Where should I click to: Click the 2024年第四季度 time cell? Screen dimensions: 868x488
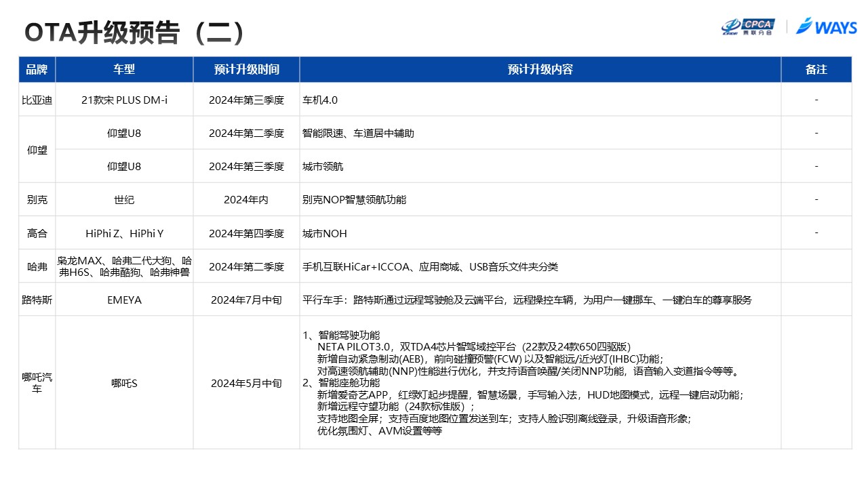[x=246, y=232]
